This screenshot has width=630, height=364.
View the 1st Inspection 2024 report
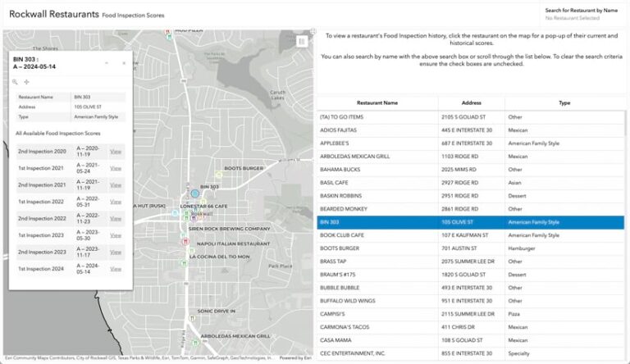116,269
